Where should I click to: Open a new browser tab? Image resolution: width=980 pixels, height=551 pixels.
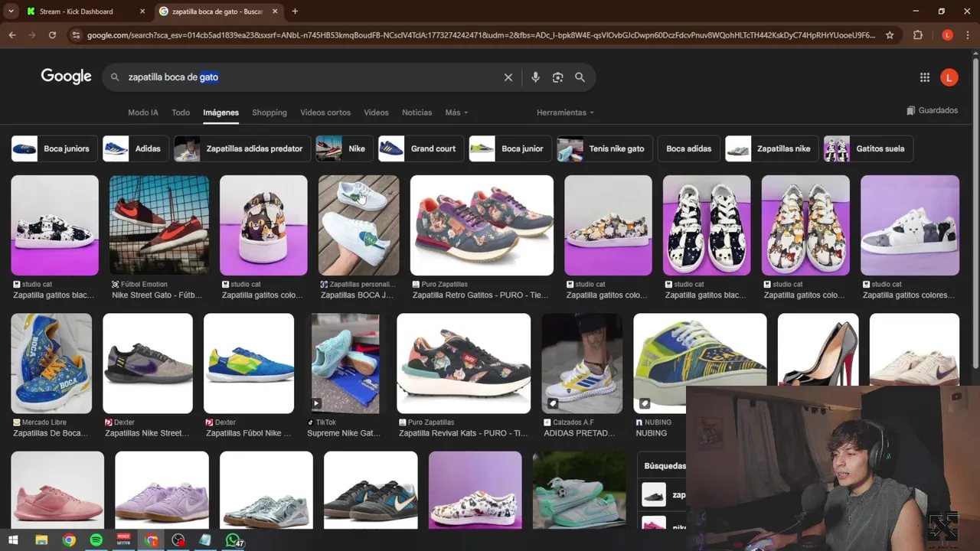(x=295, y=11)
